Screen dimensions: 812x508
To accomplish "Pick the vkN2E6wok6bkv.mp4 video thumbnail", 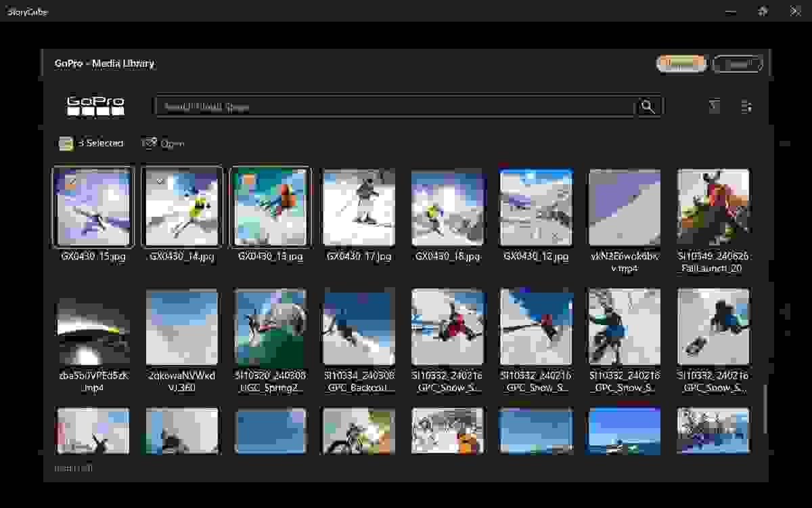I will click(625, 207).
